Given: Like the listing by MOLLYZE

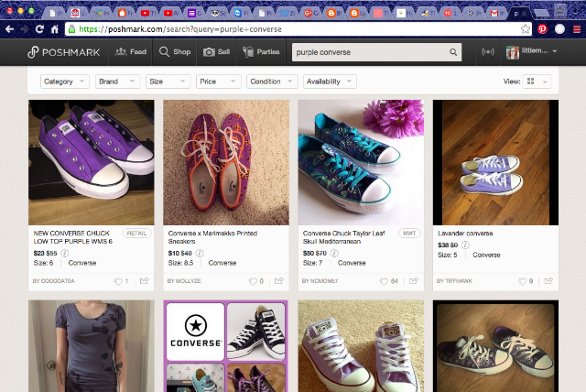Looking at the screenshot, I should point(253,281).
